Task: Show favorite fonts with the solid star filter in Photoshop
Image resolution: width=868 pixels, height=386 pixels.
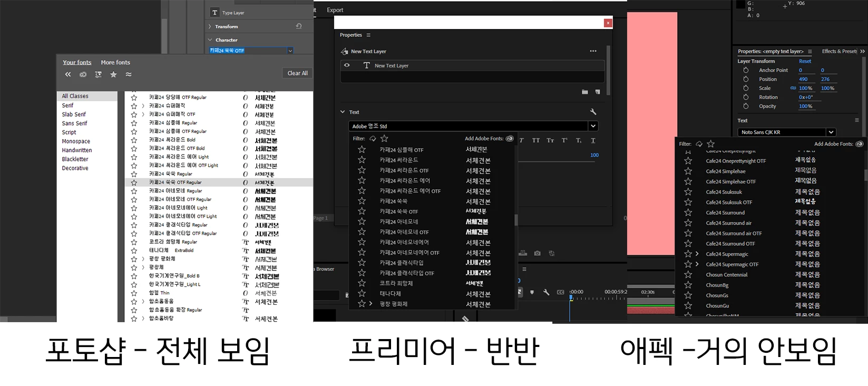Action: 113,74
